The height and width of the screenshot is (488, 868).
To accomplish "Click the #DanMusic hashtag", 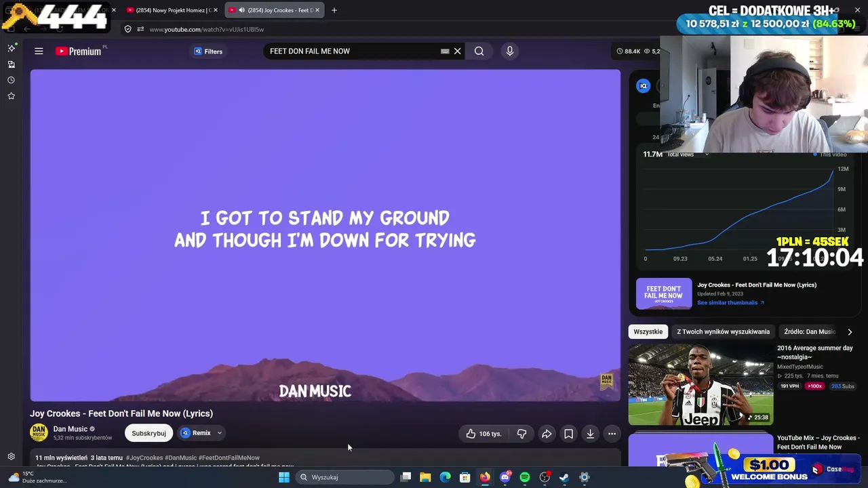I will tap(181, 458).
